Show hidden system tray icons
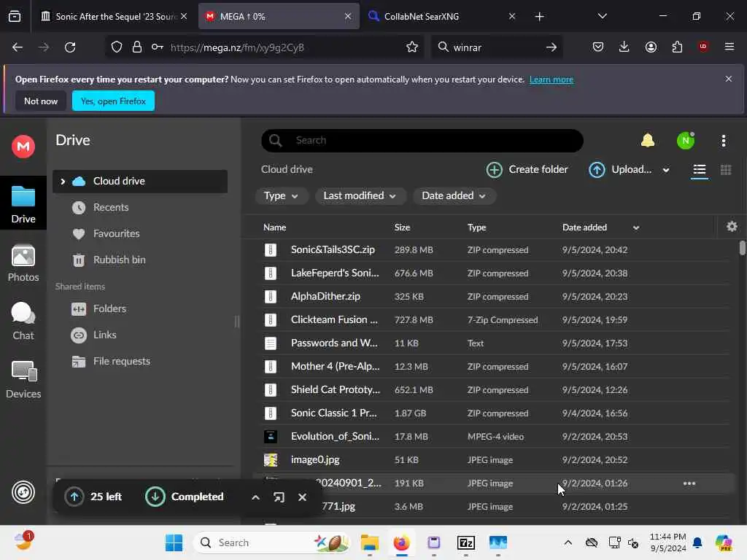747x560 pixels. pyautogui.click(x=568, y=542)
